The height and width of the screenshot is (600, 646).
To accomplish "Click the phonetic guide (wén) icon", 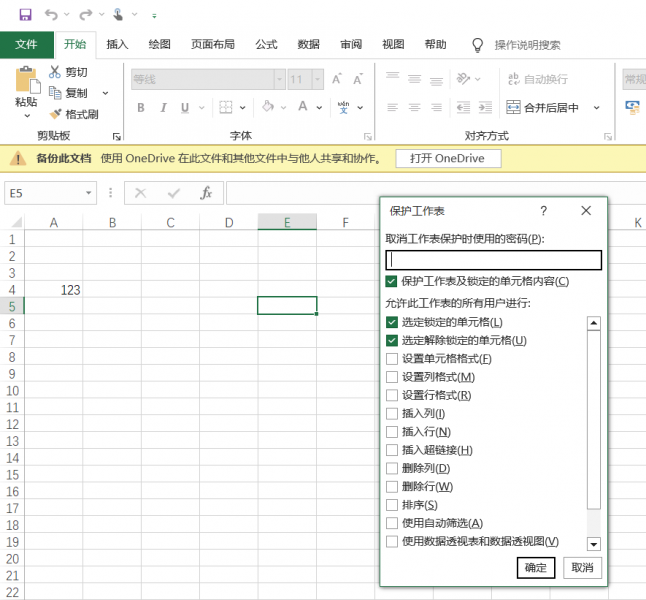I will 344,107.
